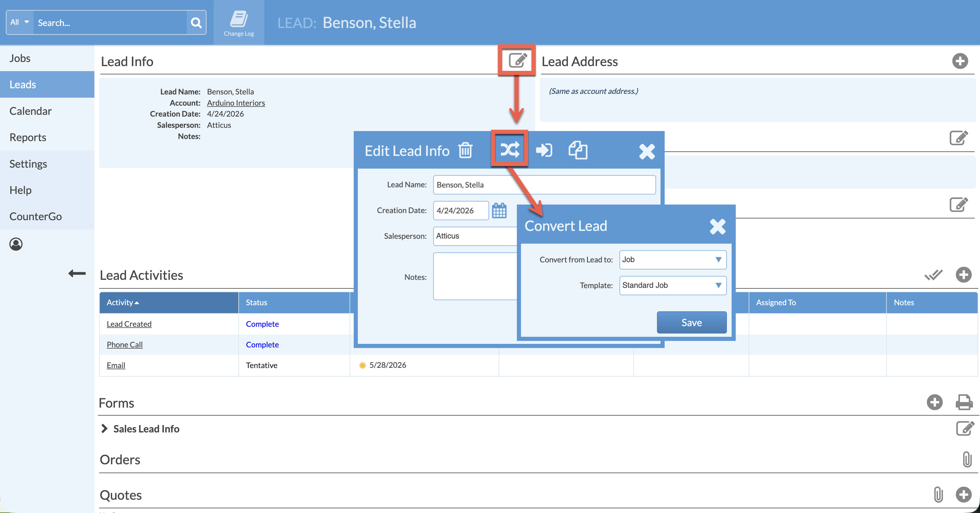Sort by Activity column header
Viewport: 980px width, 513px height.
(169, 303)
